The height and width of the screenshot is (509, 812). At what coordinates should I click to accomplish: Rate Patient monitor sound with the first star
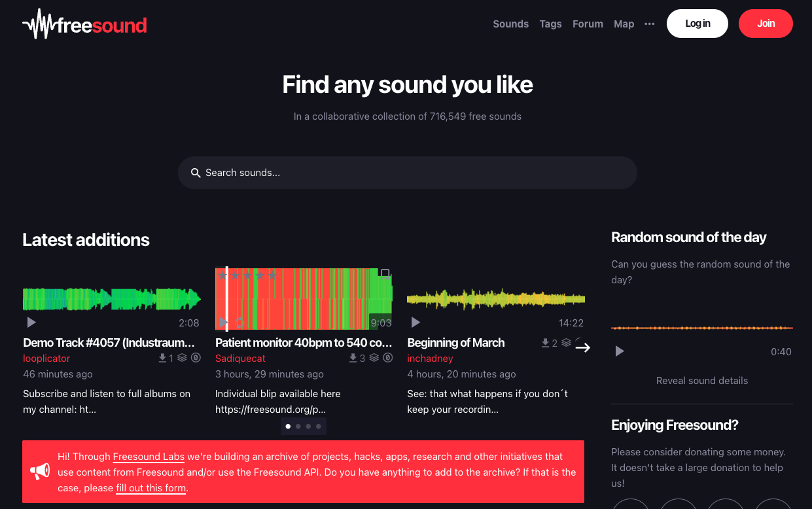tap(223, 276)
